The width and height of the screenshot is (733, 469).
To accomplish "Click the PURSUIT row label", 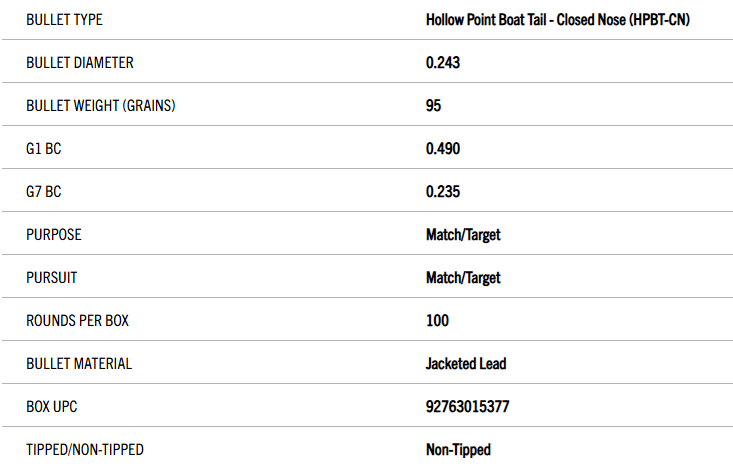I will pos(53,277).
